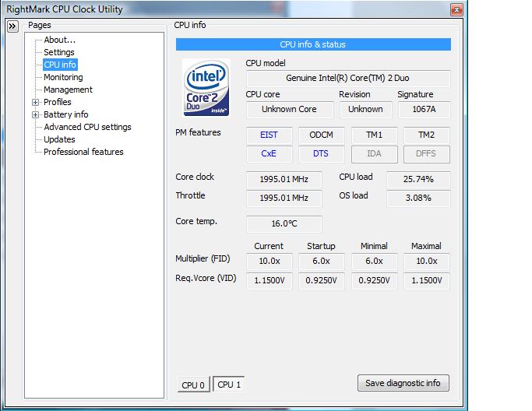Open the About... page

click(60, 40)
